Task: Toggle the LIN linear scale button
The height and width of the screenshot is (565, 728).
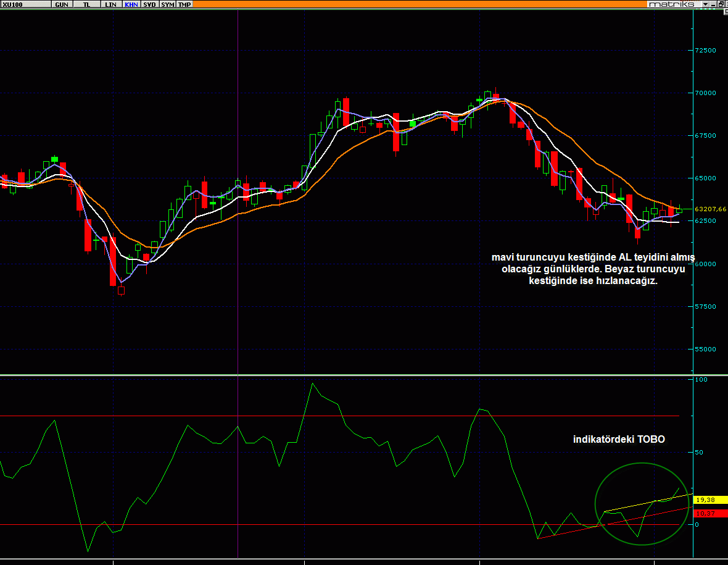Action: [111, 4]
